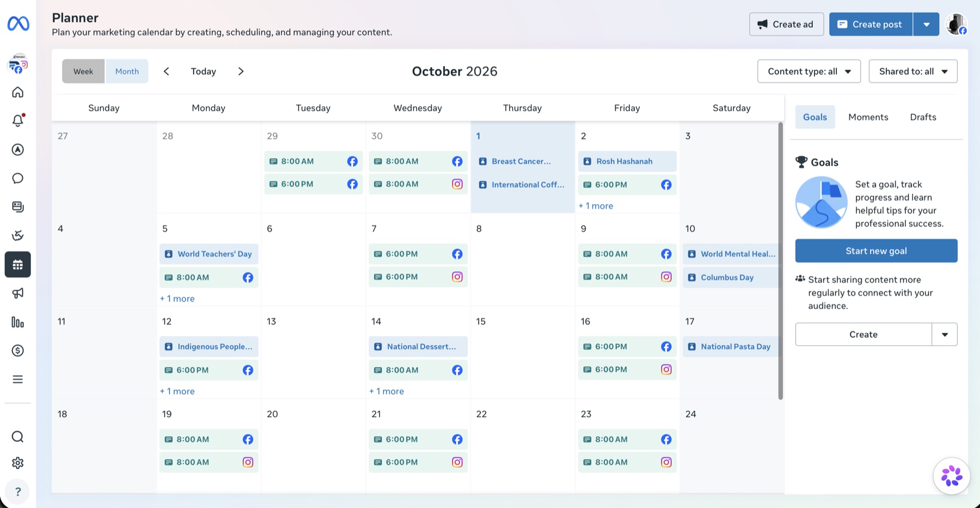The width and height of the screenshot is (980, 508).
Task: Open the Help question mark icon
Action: click(x=18, y=492)
